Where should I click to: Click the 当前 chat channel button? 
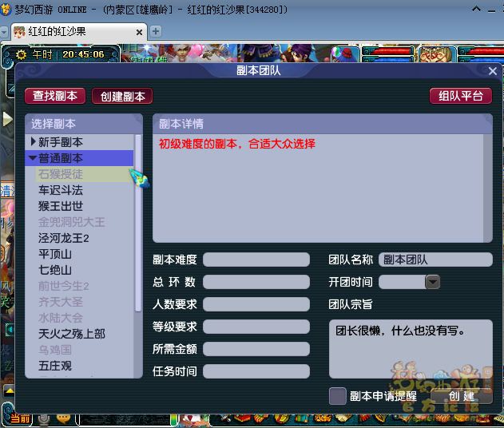point(19,418)
